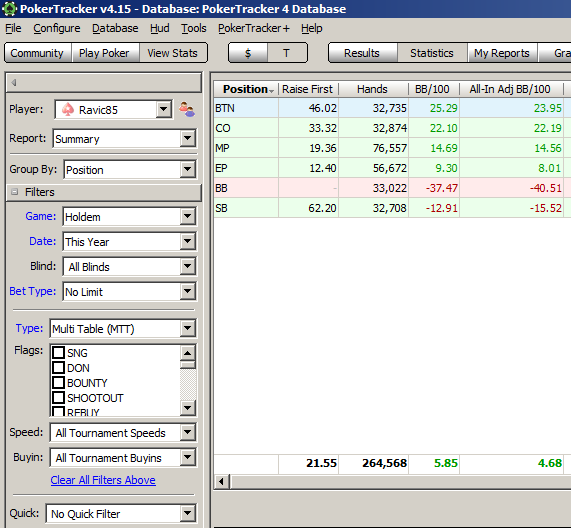The width and height of the screenshot is (571, 528).
Task: Sort by the Position column header
Action: pos(246,89)
